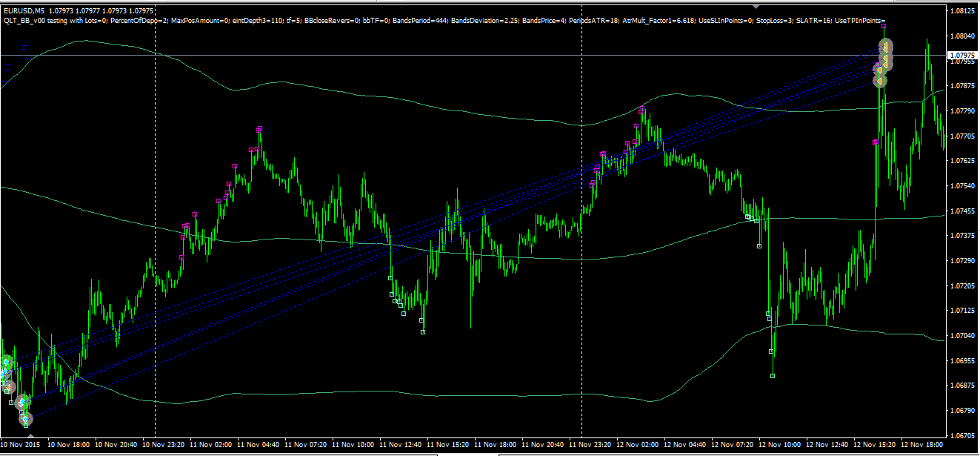Click the 11 Nov 18:00 time label
This screenshot has width=980, height=456.
[x=496, y=445]
